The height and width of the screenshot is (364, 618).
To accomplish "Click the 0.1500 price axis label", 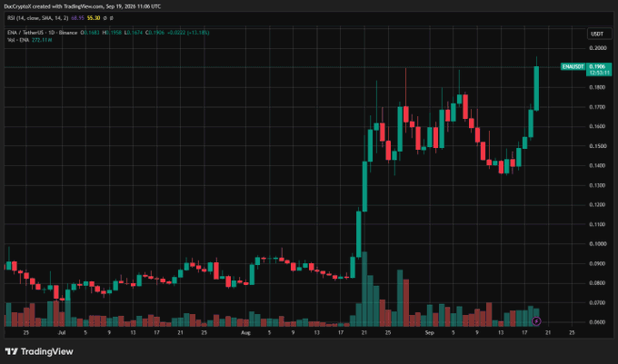I will 597,146.
